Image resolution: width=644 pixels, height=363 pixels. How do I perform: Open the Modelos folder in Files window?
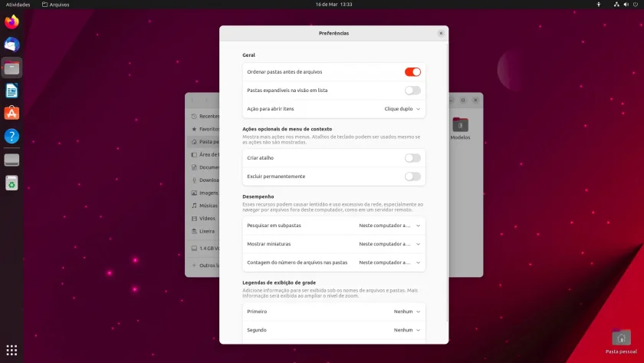tap(460, 129)
